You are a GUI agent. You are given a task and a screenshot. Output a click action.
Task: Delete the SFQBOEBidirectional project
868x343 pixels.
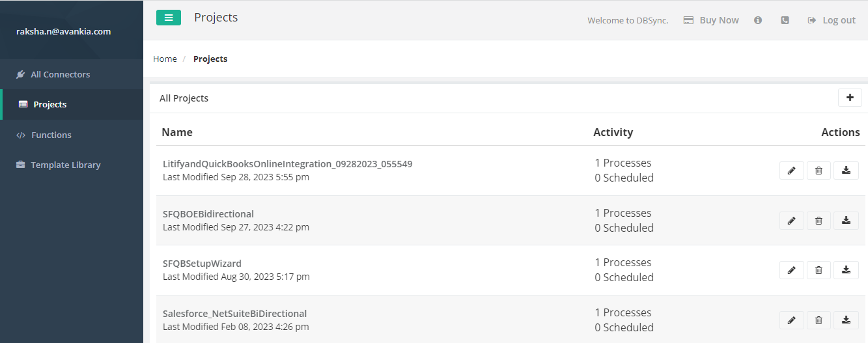tap(819, 221)
